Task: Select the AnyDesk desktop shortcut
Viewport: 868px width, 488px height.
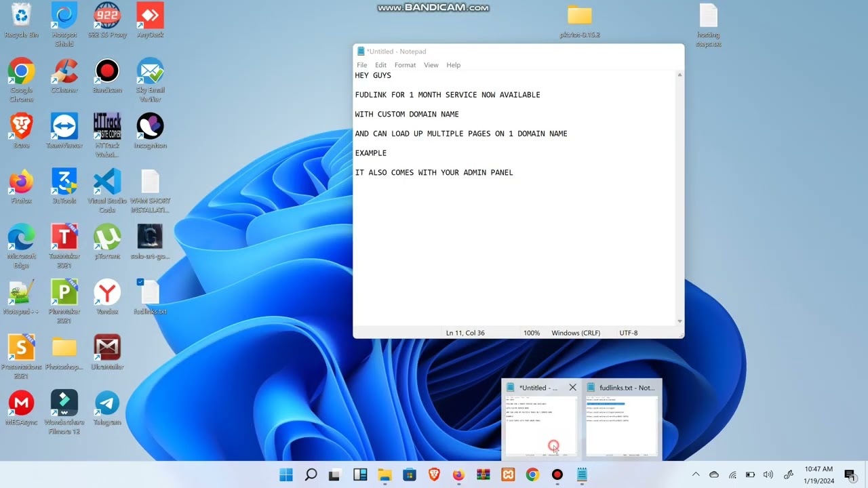Action: tap(150, 20)
